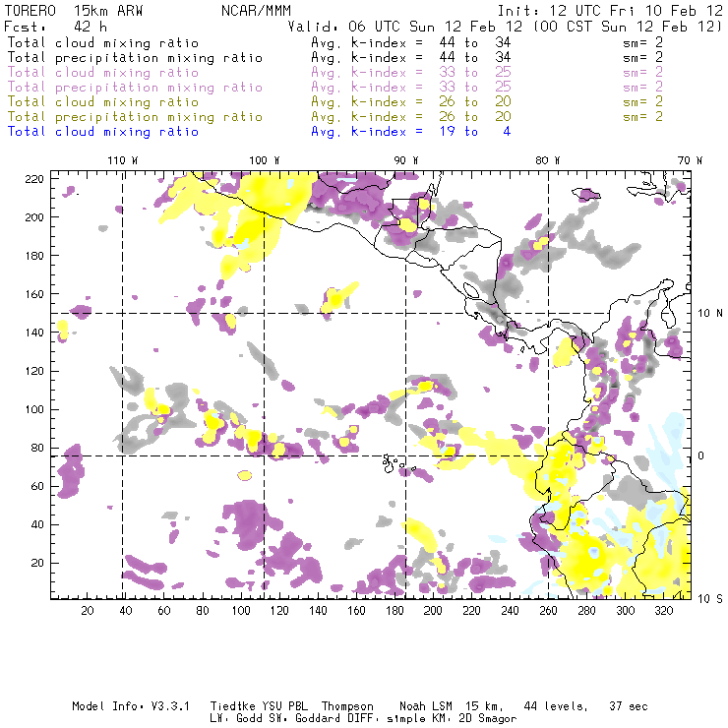Click the 'TORERO 15km ARW' title text
The width and height of the screenshot is (728, 728).
click(74, 11)
